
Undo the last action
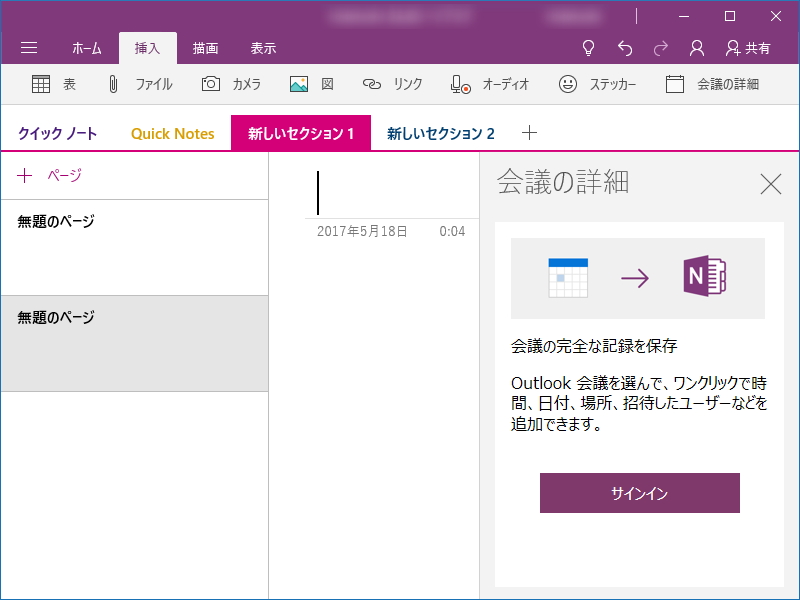[x=625, y=47]
